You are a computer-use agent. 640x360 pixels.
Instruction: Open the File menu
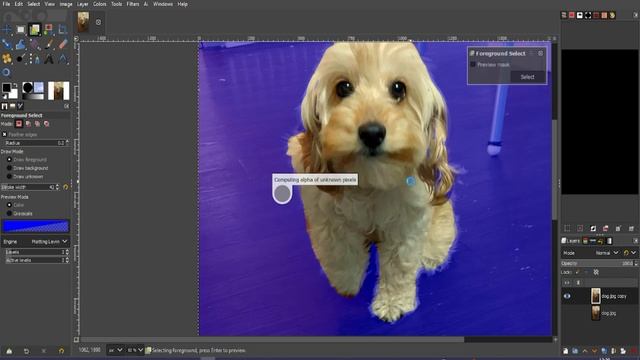pyautogui.click(x=6, y=4)
